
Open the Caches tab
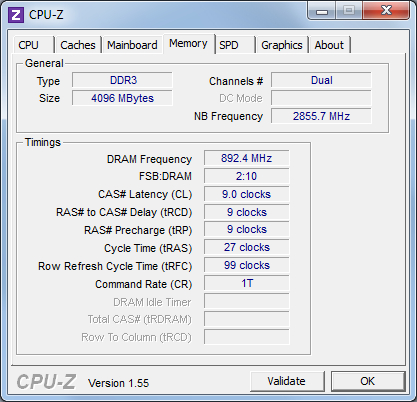point(78,45)
